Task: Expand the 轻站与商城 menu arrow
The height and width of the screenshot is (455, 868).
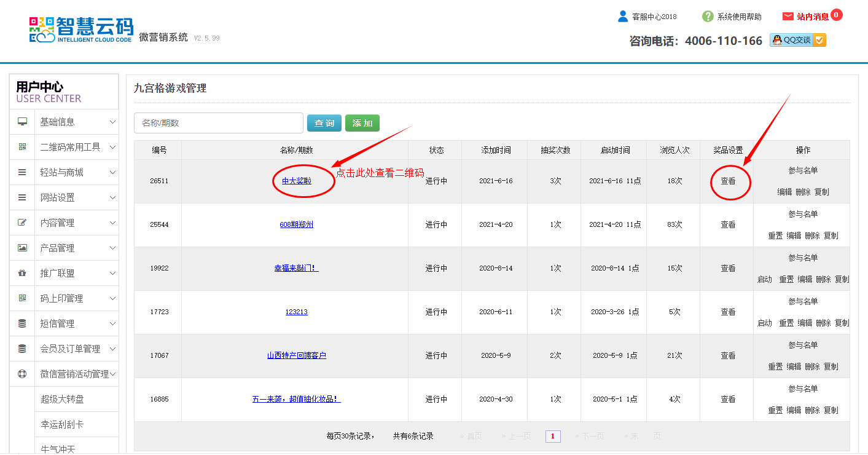Action: coord(112,172)
